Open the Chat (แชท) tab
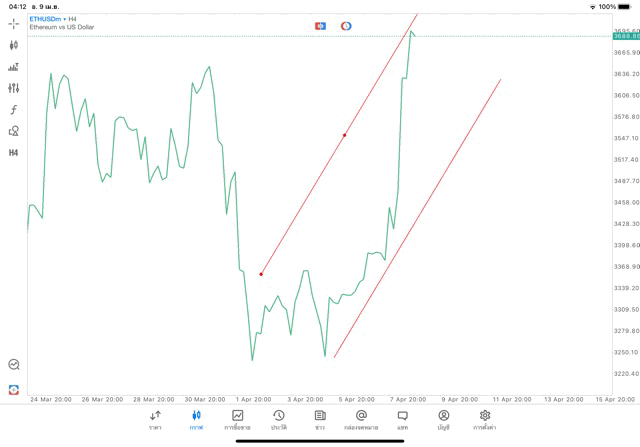 point(402,420)
